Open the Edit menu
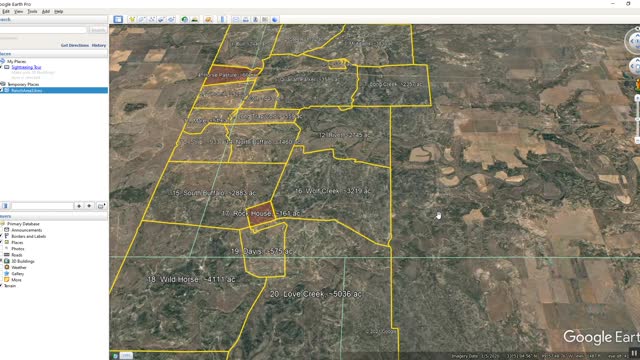The image size is (640, 360). (6, 11)
